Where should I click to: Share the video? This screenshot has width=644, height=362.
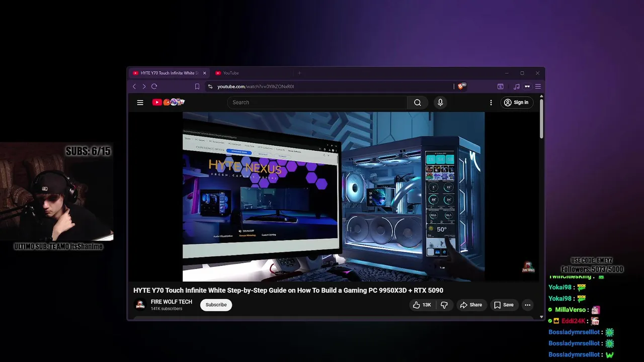(x=471, y=305)
